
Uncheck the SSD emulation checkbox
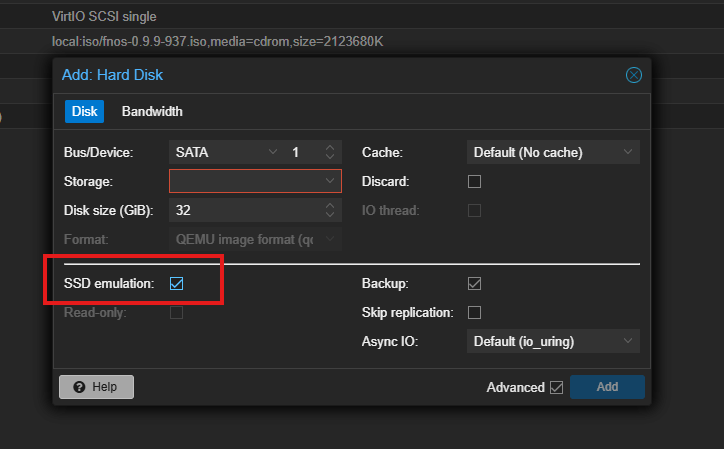[176, 283]
